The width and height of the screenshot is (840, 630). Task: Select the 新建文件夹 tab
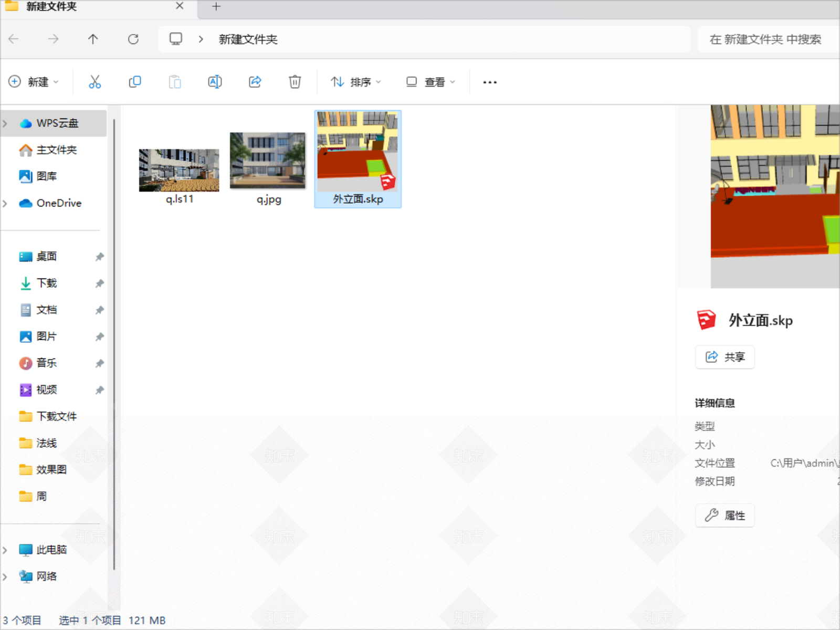pyautogui.click(x=99, y=7)
